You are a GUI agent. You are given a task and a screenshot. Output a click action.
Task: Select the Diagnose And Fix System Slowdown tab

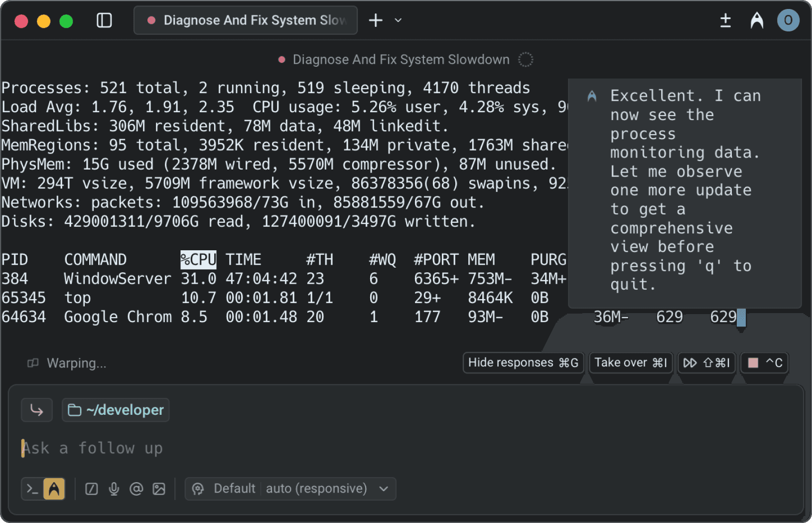coord(246,20)
